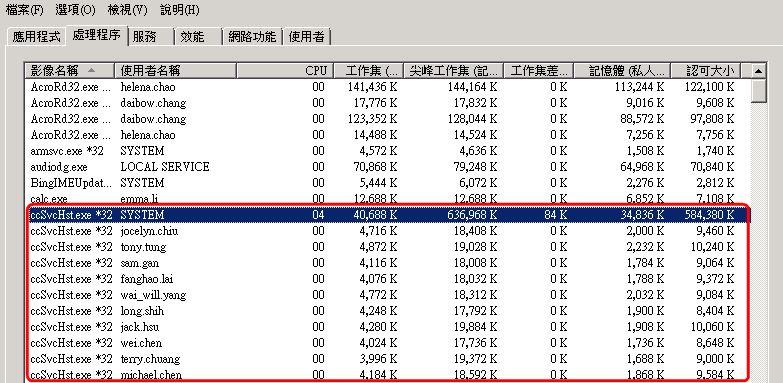Click the scrollbar up arrow
The width and height of the screenshot is (783, 383).
(x=759, y=71)
